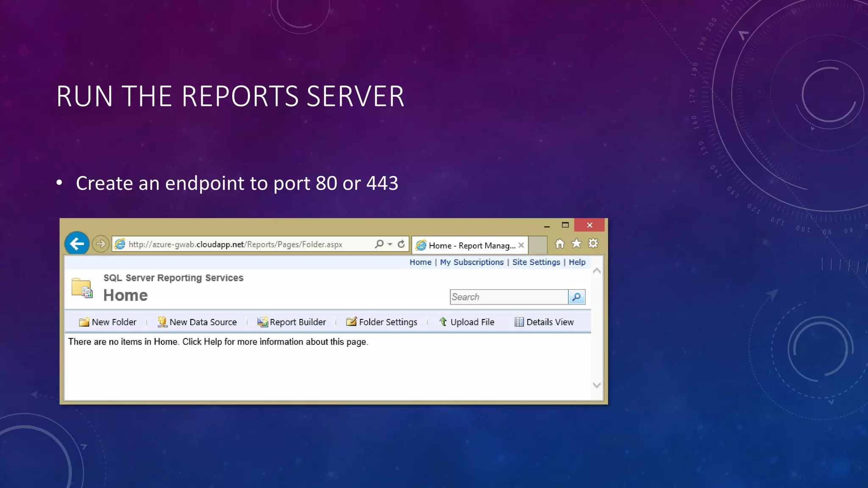Launch Report Builder
This screenshot has height=488, width=868.
(x=292, y=322)
